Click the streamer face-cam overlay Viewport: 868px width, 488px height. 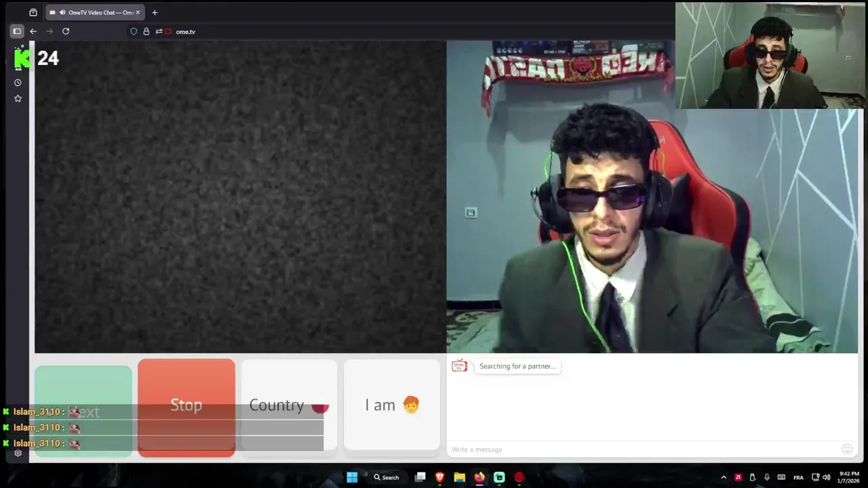(x=770, y=56)
